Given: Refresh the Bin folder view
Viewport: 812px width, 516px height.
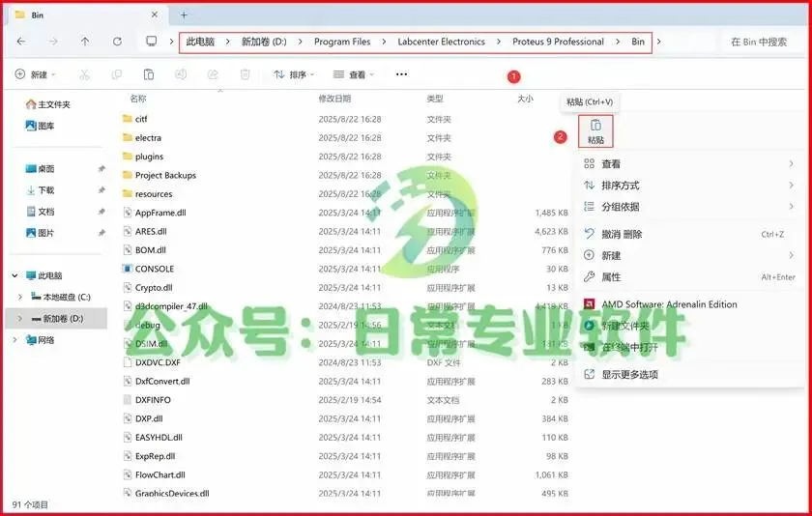Looking at the screenshot, I should (x=118, y=42).
